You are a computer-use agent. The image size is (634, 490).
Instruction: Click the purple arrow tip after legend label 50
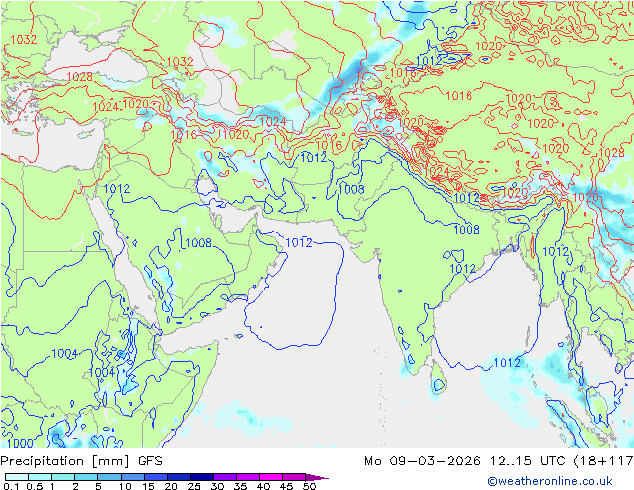point(317,477)
